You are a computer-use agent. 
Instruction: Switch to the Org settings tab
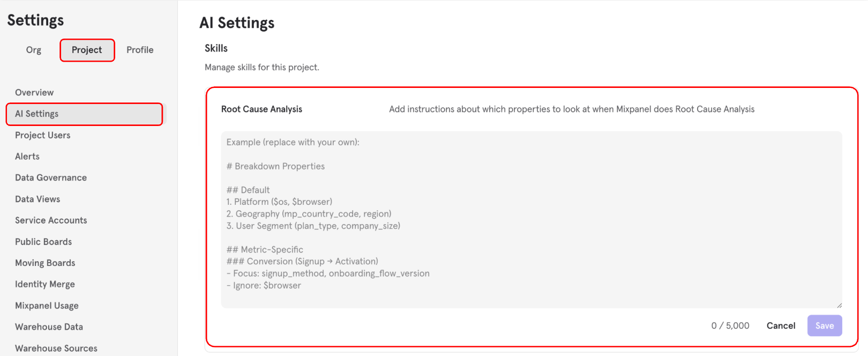tap(33, 50)
